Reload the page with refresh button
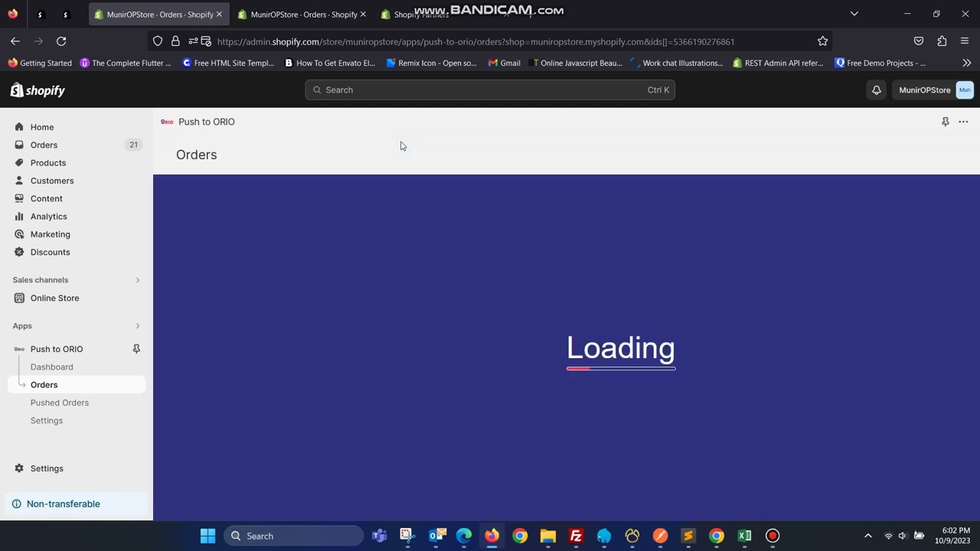980x551 pixels. coord(61,41)
